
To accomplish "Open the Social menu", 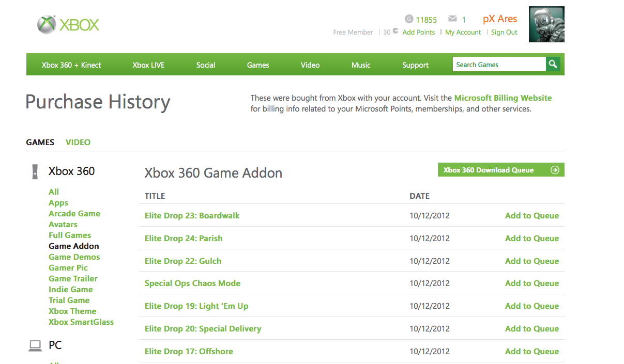I will coord(206,65).
